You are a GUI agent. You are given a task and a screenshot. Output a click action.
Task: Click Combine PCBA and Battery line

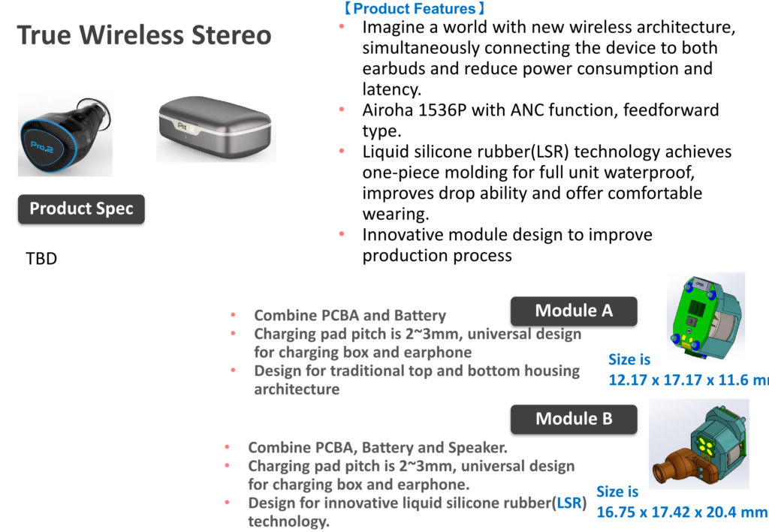(350, 315)
